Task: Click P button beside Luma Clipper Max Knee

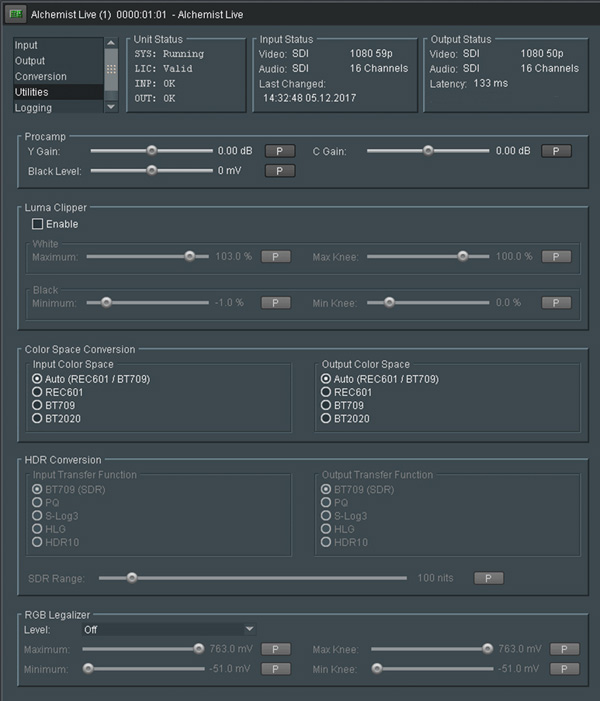Action: [x=556, y=257]
